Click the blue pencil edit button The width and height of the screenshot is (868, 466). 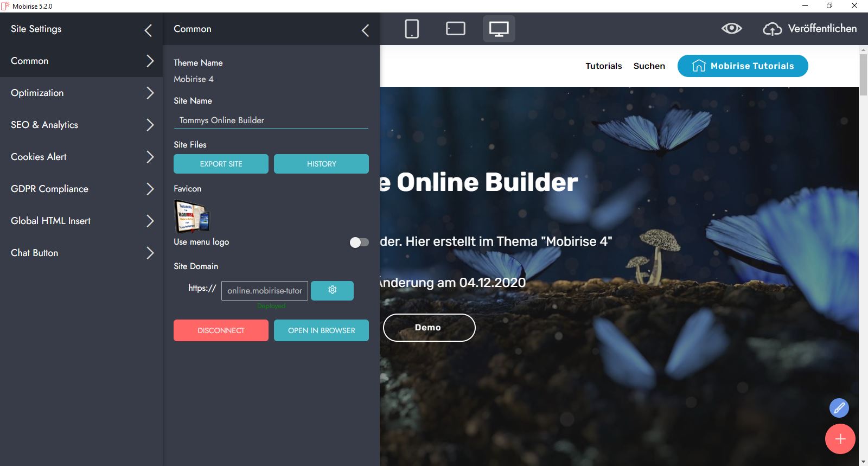click(839, 407)
